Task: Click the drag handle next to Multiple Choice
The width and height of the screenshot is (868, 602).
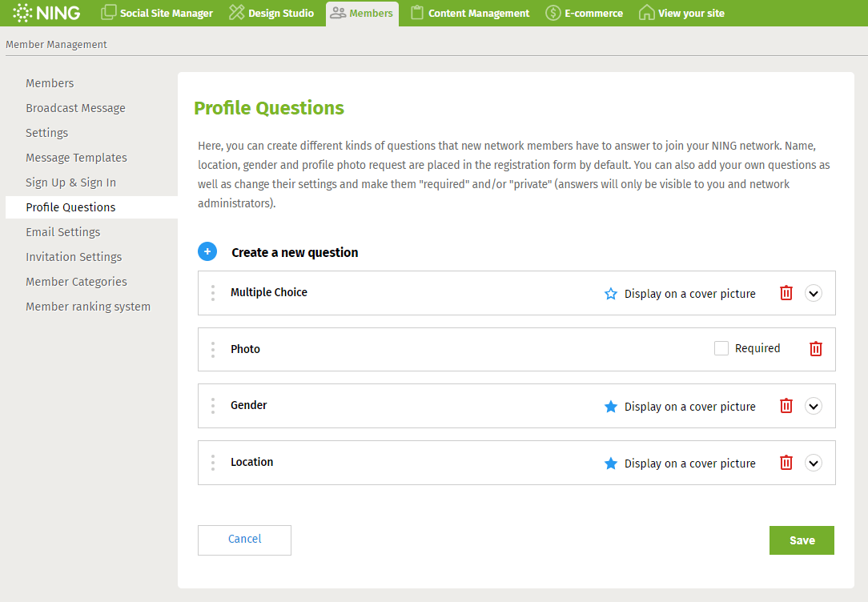Action: click(x=213, y=293)
